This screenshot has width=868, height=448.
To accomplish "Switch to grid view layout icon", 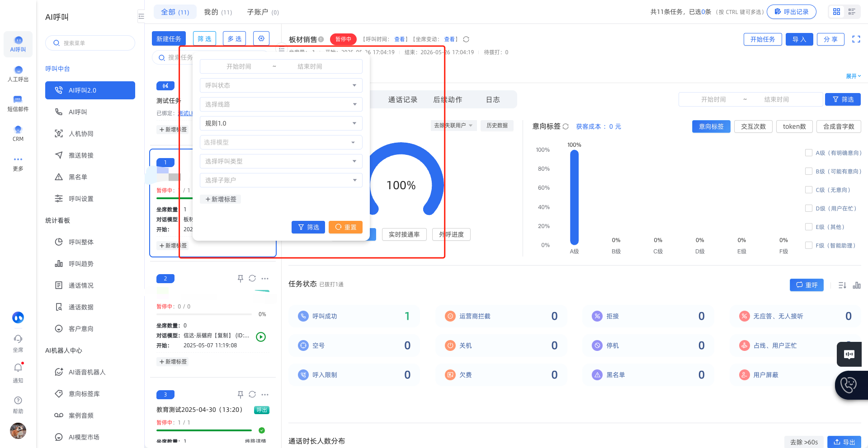I will click(837, 12).
